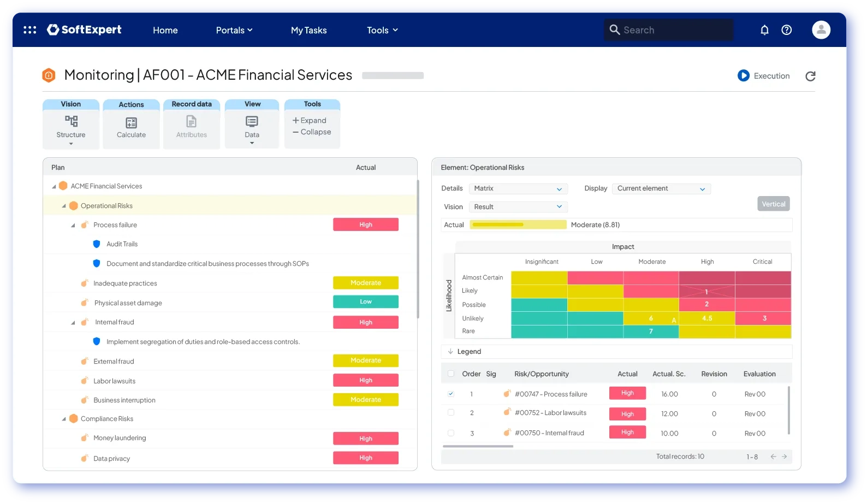The width and height of the screenshot is (867, 504).
Task: Collapse the Operational Risks tree node
Action: [x=64, y=206]
